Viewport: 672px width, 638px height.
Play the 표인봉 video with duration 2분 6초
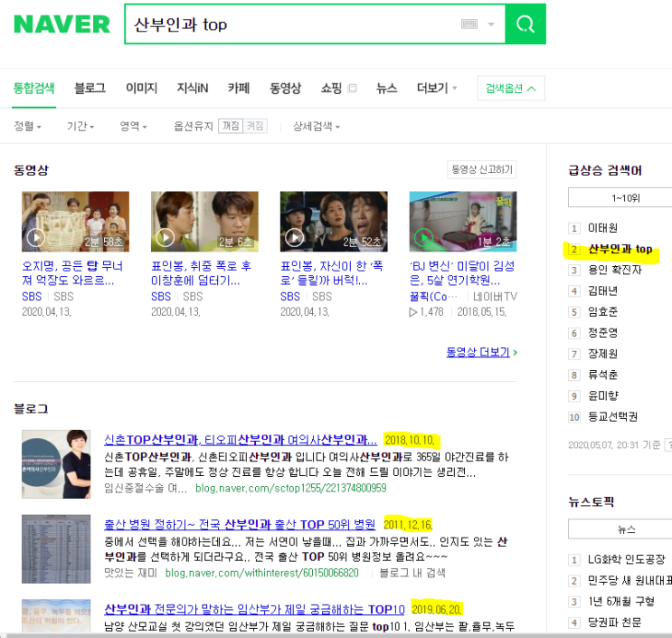[x=204, y=221]
